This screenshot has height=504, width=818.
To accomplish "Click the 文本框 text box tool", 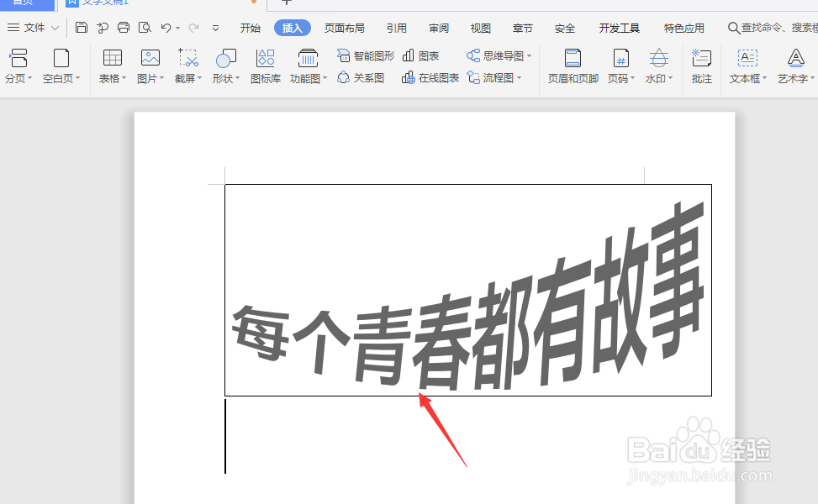I will (747, 66).
